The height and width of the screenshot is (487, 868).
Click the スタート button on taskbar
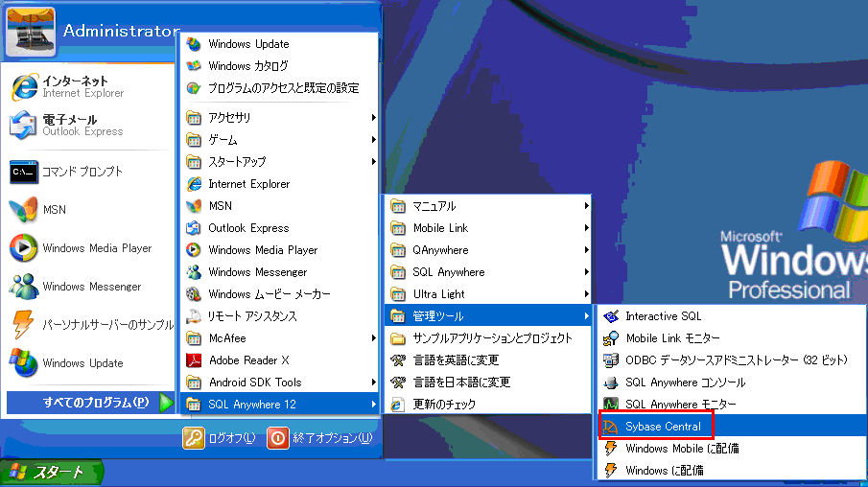[53, 473]
